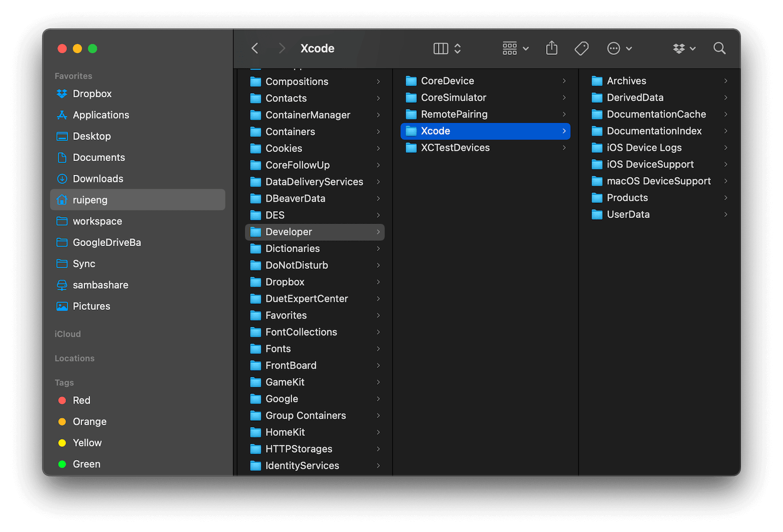Click the Favorites sidebar section header
783x532 pixels.
point(73,76)
